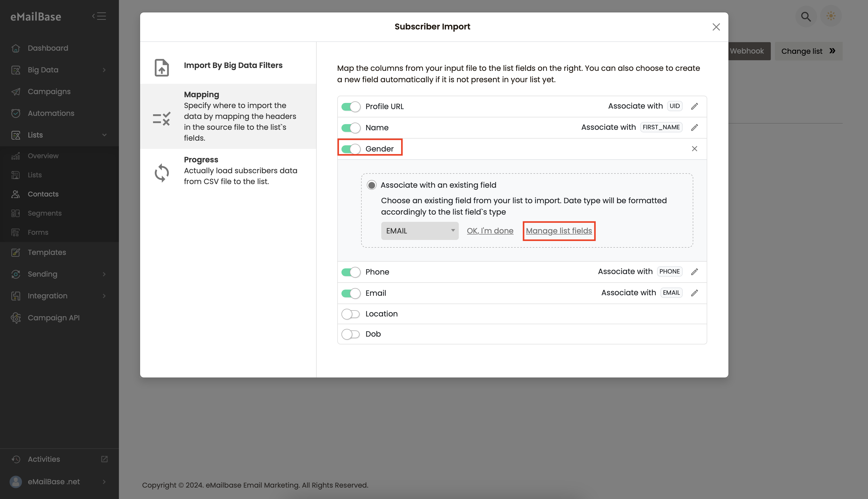Switch off the Email toggle

[x=351, y=293]
